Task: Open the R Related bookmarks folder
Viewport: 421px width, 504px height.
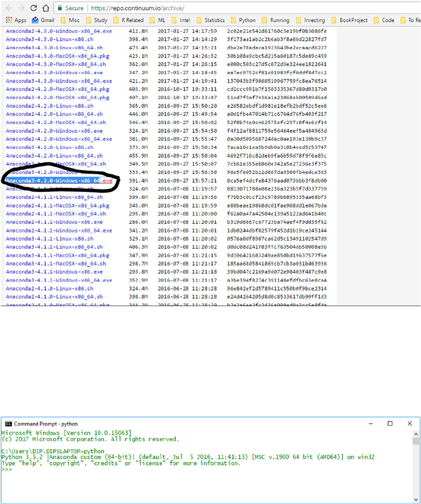Action: point(128,20)
